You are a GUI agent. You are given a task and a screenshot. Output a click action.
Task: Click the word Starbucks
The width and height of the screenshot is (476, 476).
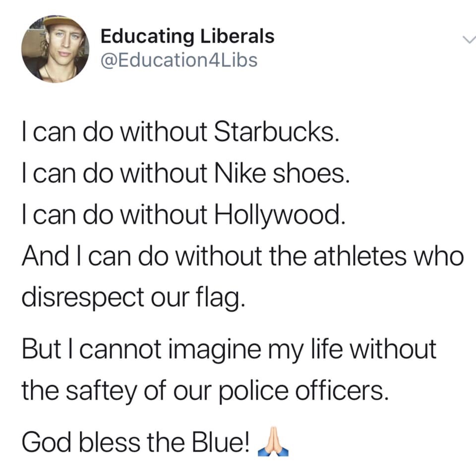[x=276, y=133]
